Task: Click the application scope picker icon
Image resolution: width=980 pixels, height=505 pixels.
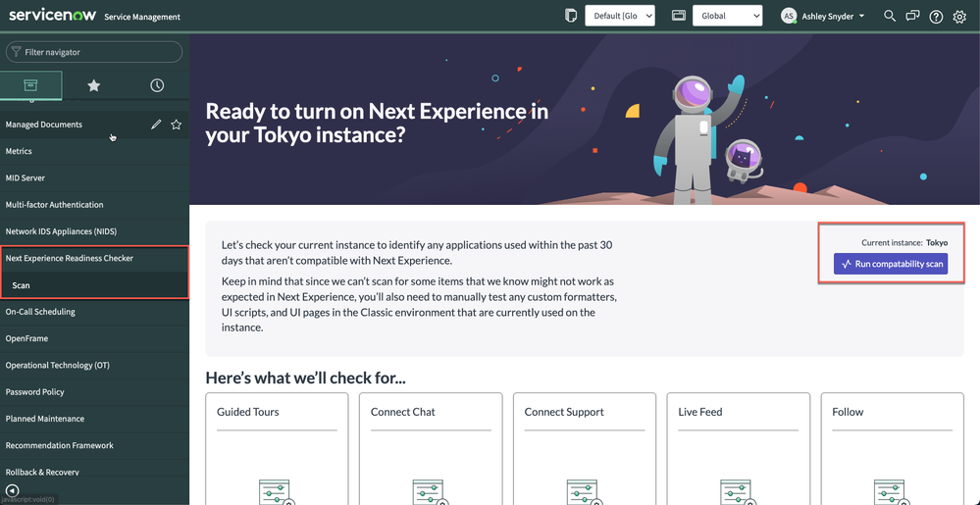Action: pos(679,16)
